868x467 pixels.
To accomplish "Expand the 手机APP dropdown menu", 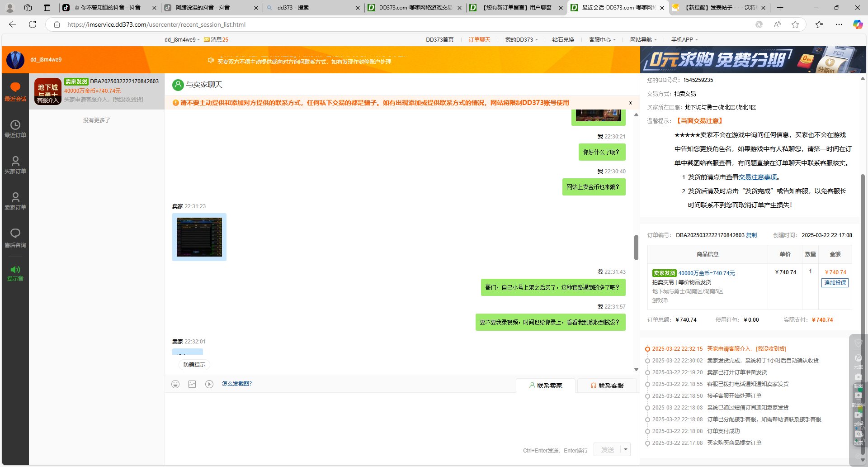I will tap(684, 40).
